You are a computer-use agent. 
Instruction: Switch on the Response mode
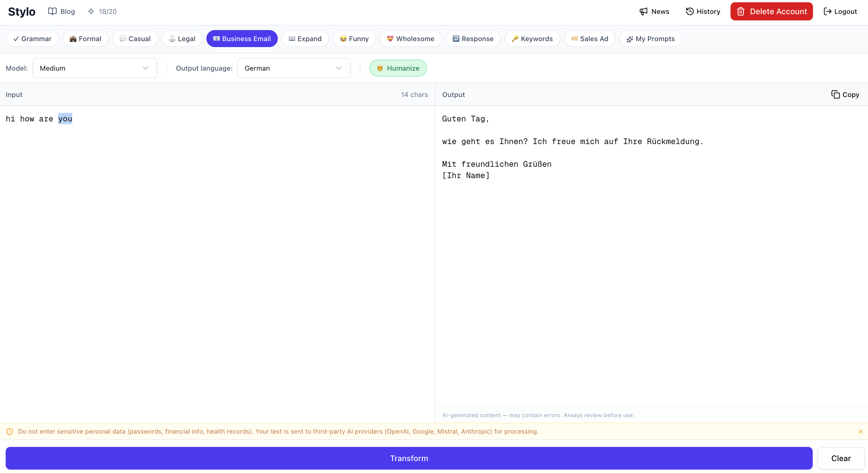coord(473,39)
